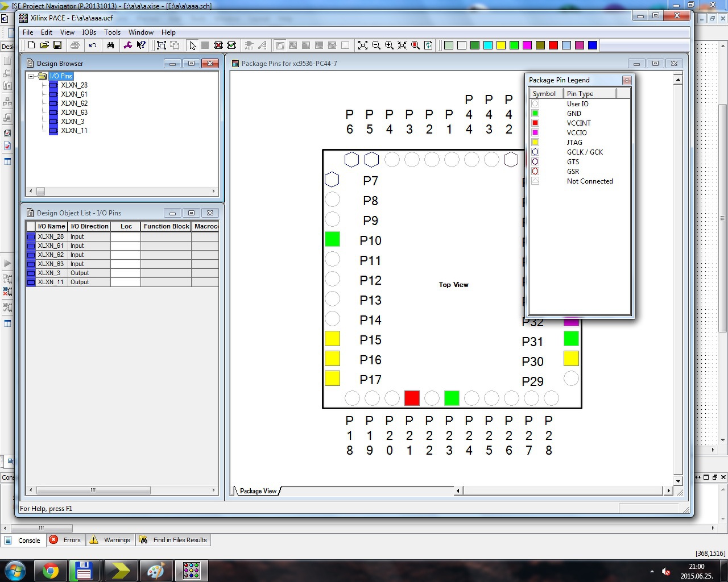Click the dashed-box zoom area toolbar icon

162,45
